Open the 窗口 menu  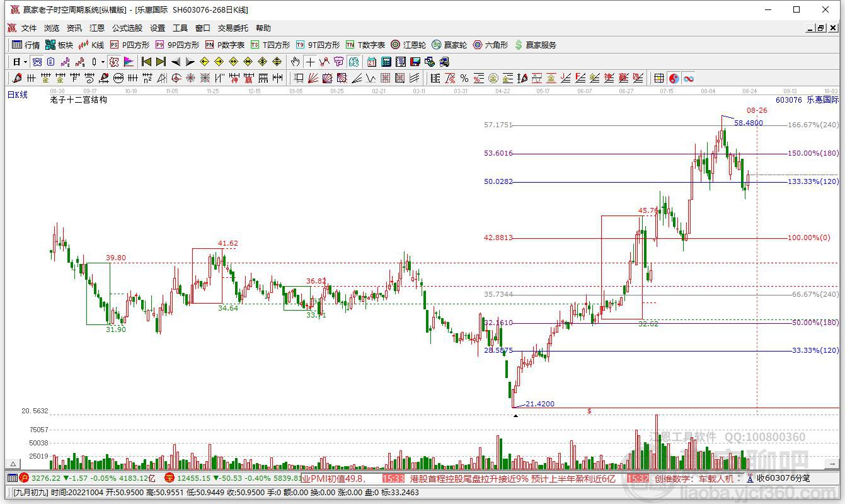pos(203,28)
